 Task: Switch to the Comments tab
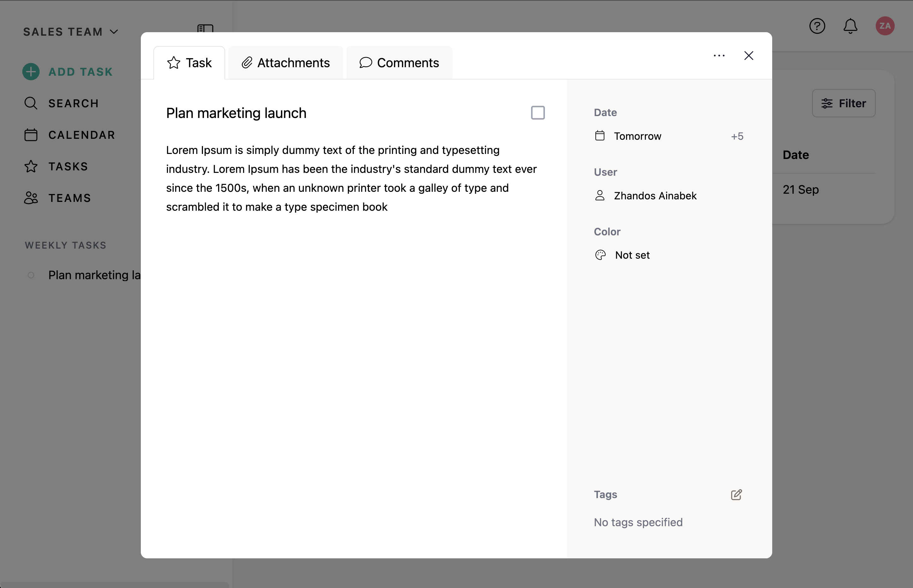pos(399,63)
